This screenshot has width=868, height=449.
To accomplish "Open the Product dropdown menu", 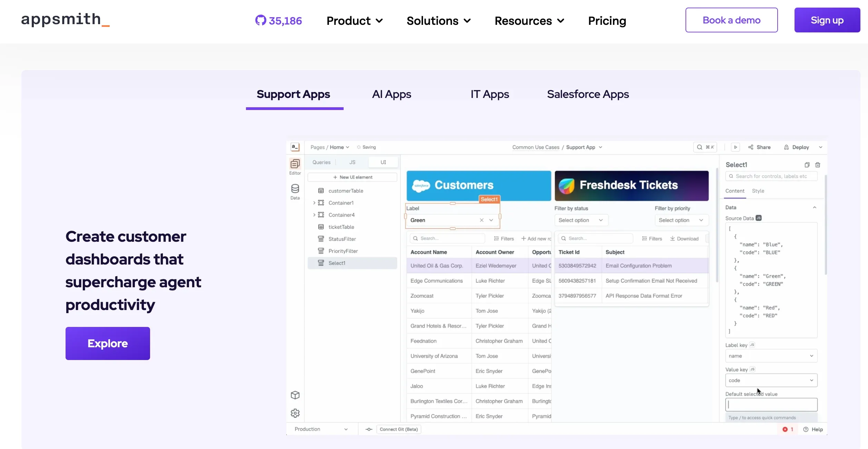I will [355, 21].
